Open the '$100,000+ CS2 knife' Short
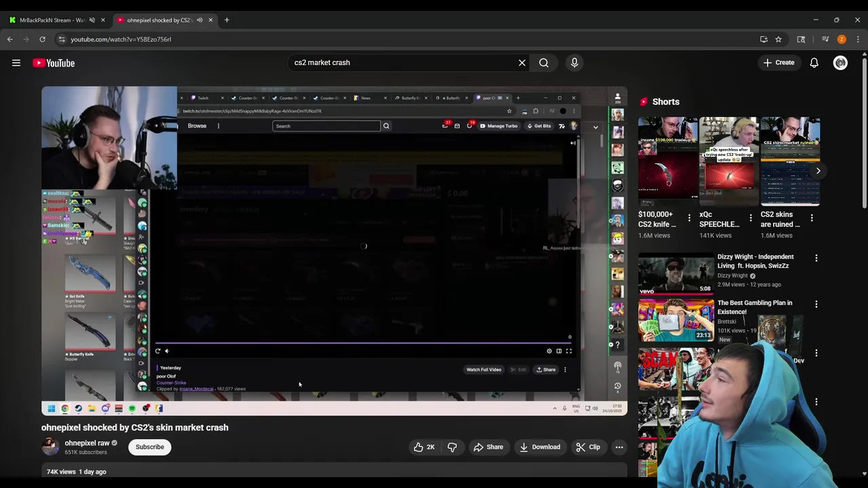Screen dimensions: 868x488 (x=668, y=161)
